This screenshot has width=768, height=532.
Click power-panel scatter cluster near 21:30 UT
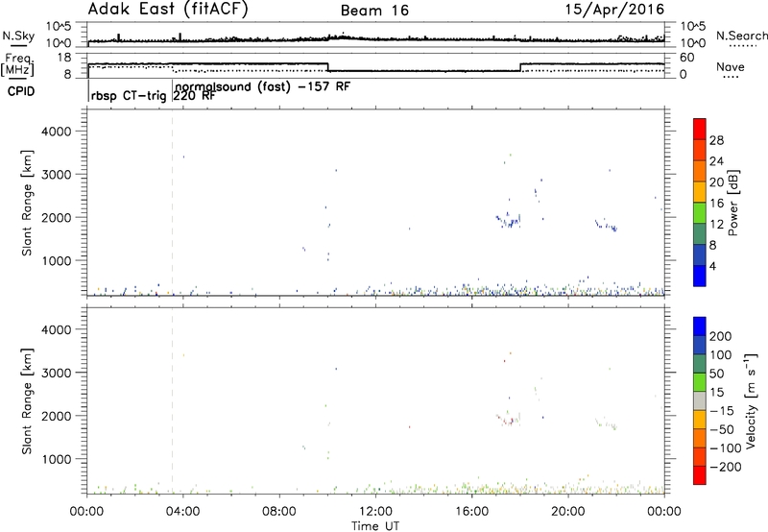(x=607, y=226)
